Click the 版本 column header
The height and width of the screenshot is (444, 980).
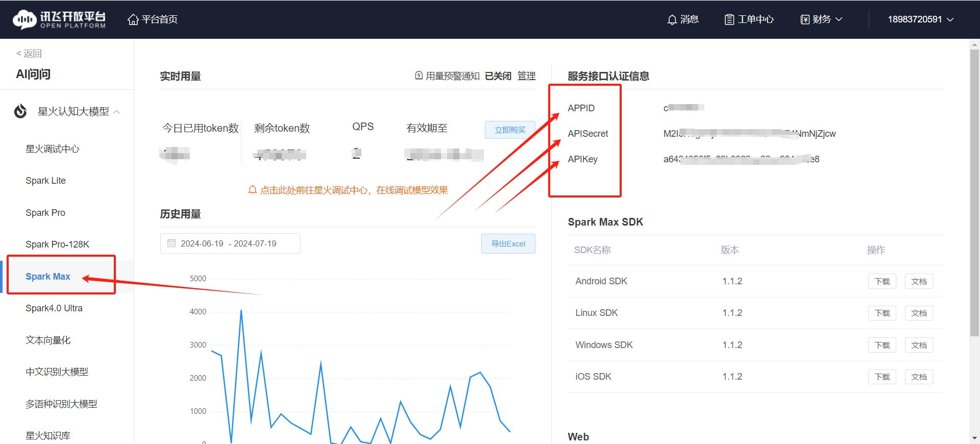[x=730, y=250]
